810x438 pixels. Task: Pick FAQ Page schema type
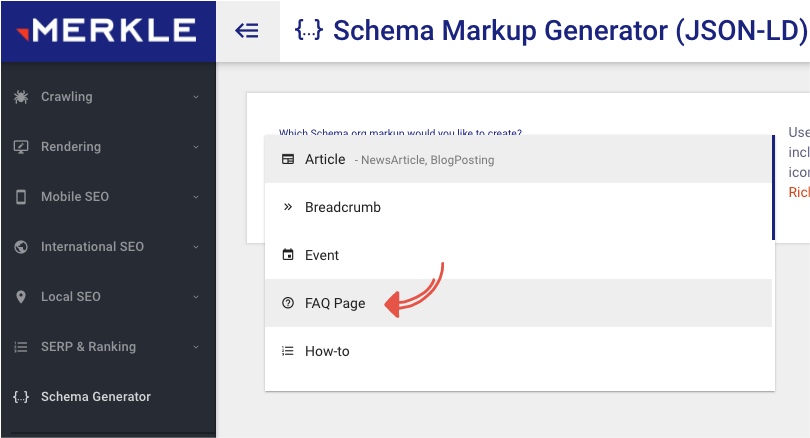click(x=335, y=304)
